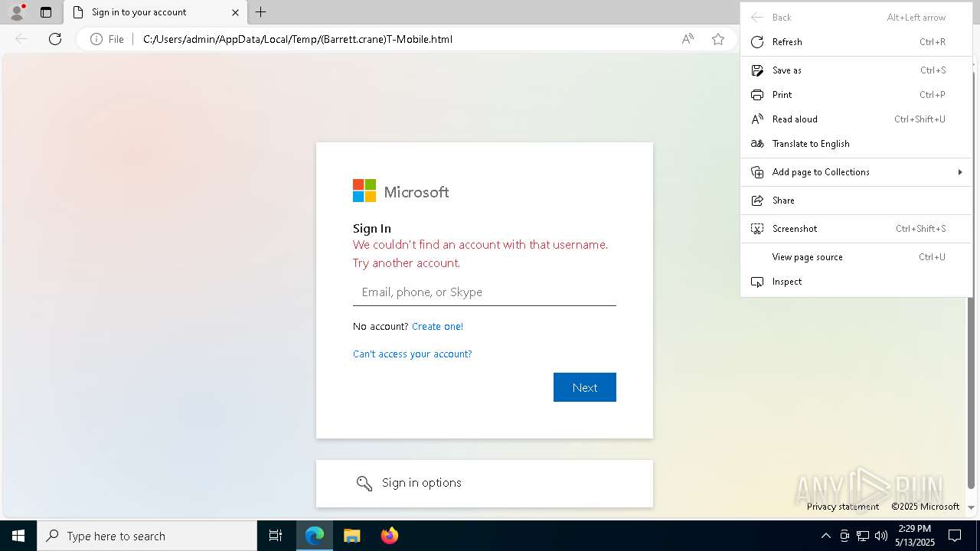This screenshot has width=980, height=551.
Task: Open Microsoft Edge from taskbar
Action: 315,536
